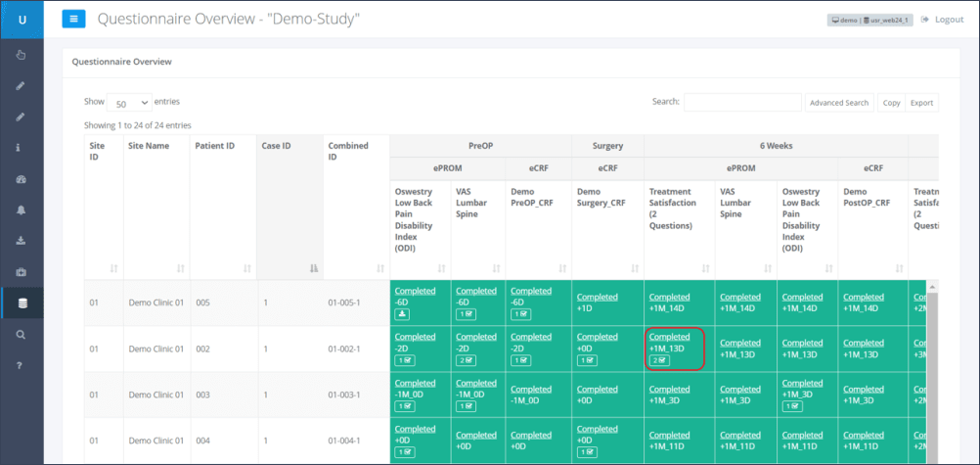Select the database icon in sidebar
The image size is (980, 465).
[22, 302]
